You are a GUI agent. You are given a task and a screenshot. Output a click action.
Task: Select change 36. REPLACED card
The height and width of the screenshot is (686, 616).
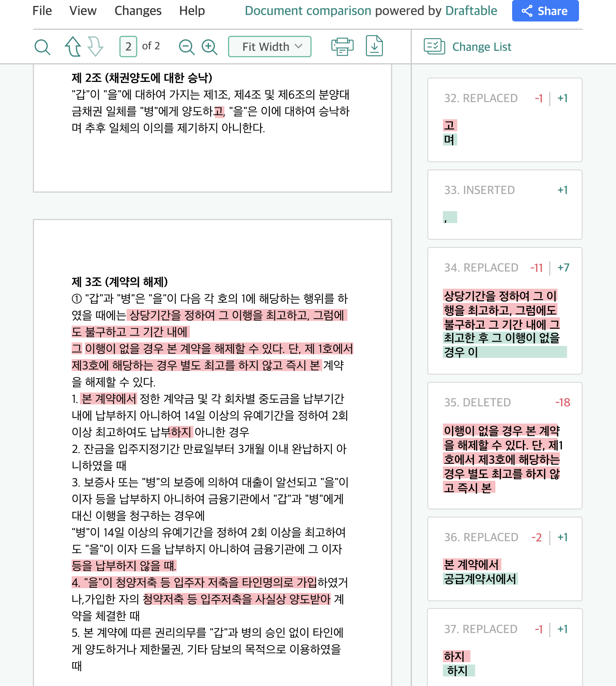tap(505, 559)
